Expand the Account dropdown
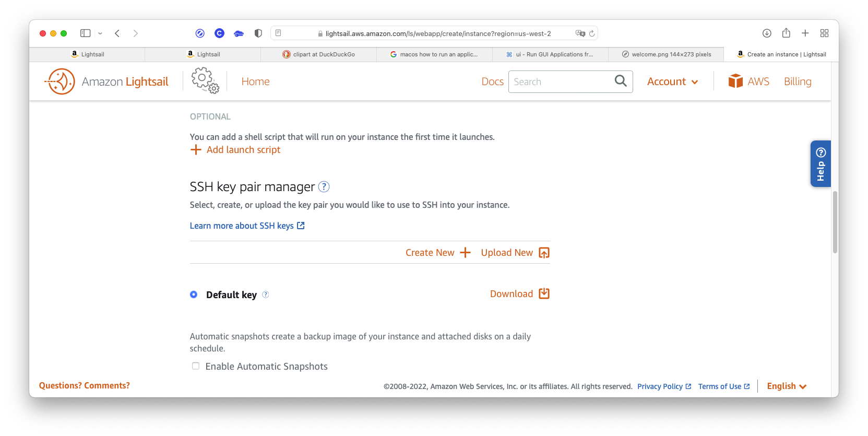 coord(672,81)
